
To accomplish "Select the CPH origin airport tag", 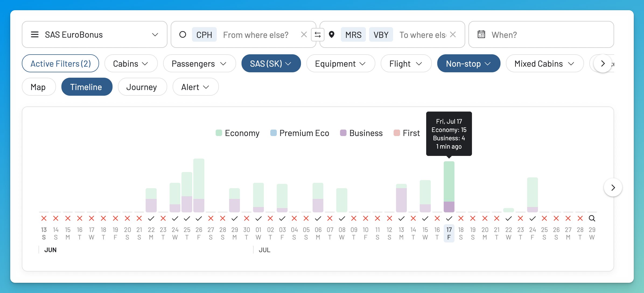I will (204, 35).
